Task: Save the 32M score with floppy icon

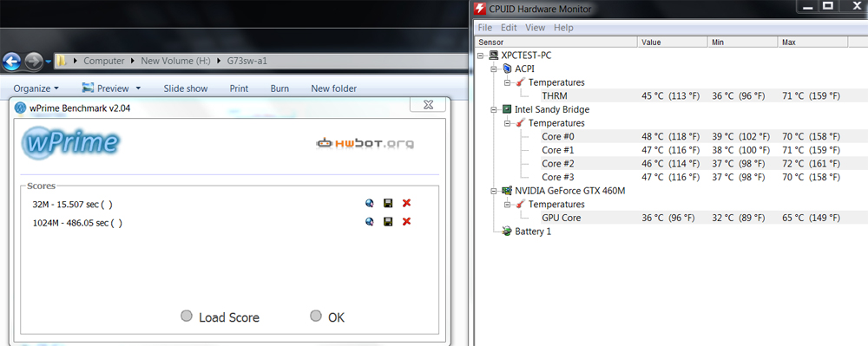Action: tap(388, 204)
